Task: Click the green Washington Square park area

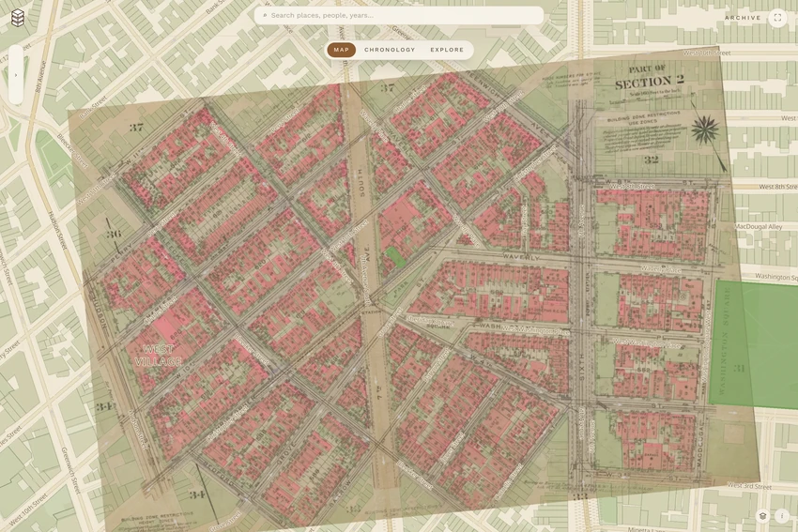Action: (x=753, y=344)
